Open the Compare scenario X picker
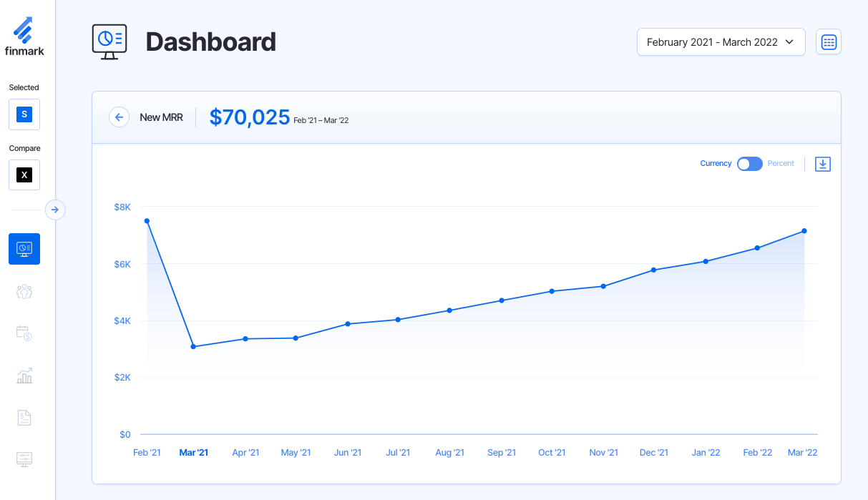Screen dimensions: 868x500 pos(24,175)
